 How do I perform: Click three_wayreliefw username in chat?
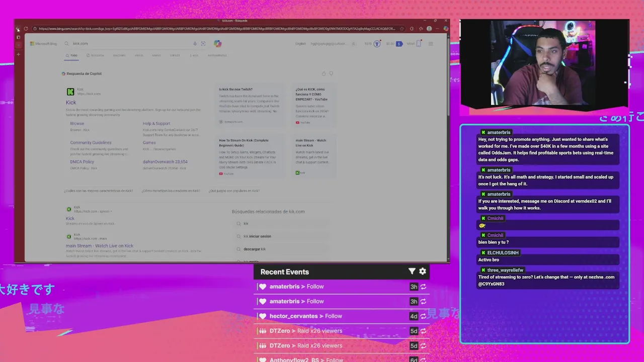pyautogui.click(x=505, y=270)
